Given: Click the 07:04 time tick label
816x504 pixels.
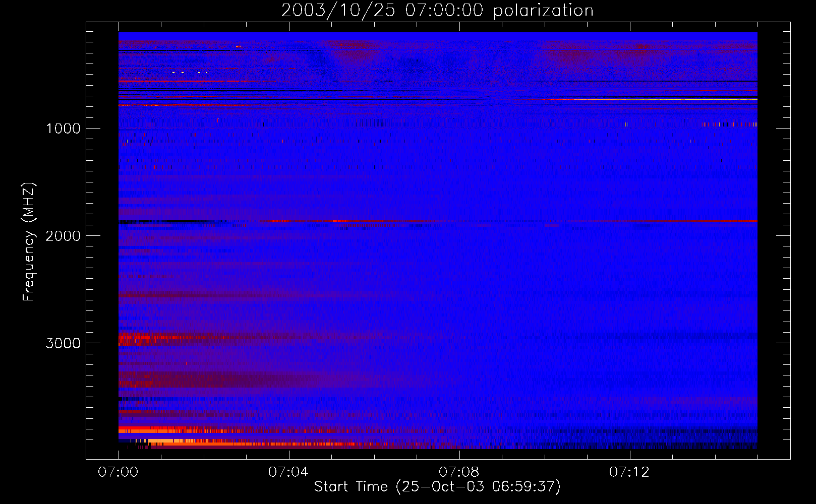Looking at the screenshot, I should (x=288, y=472).
